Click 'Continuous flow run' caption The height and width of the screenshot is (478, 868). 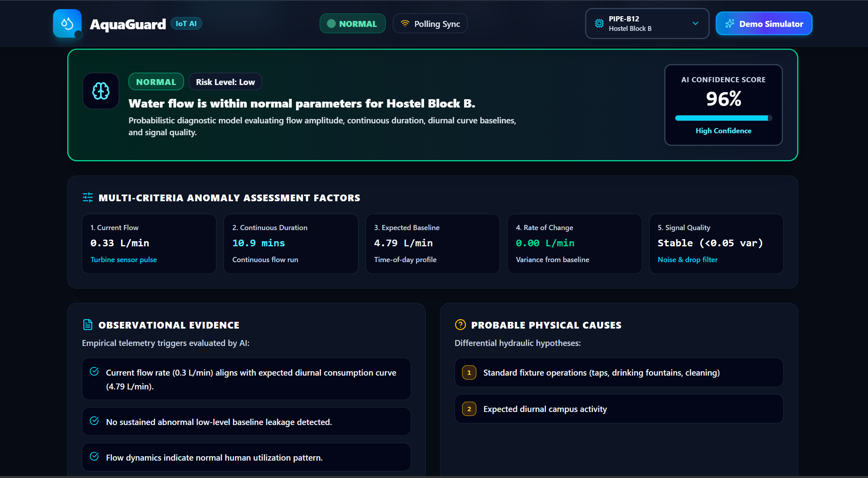(x=265, y=260)
